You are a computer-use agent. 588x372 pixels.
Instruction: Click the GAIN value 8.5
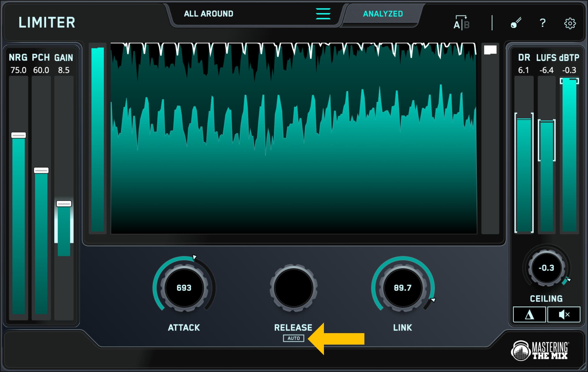[x=64, y=70]
